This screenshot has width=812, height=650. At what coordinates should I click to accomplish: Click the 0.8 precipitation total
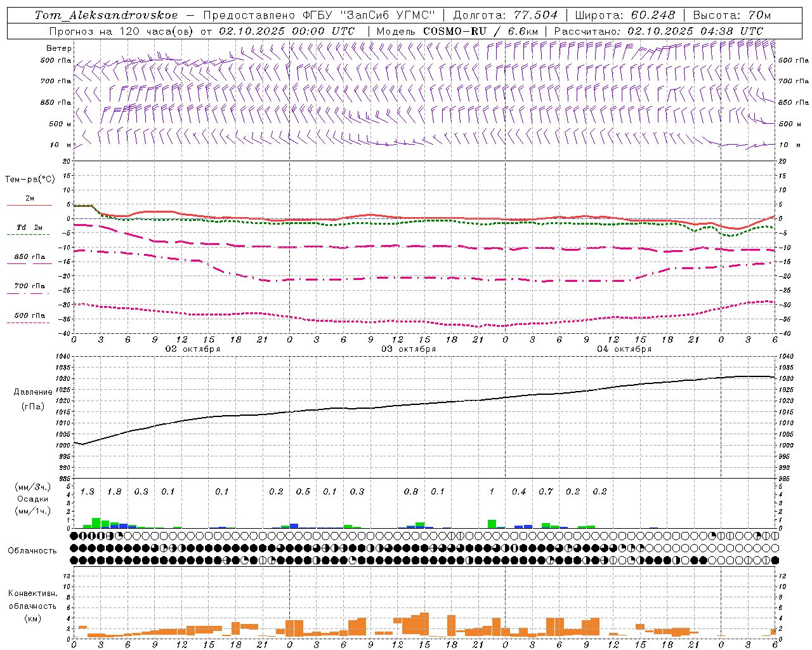pos(411,492)
